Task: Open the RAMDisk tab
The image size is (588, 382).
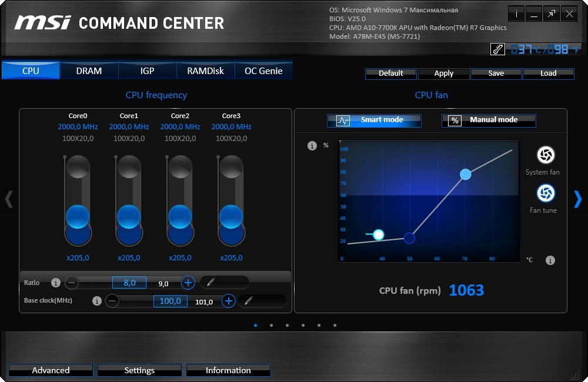Action: click(x=205, y=71)
